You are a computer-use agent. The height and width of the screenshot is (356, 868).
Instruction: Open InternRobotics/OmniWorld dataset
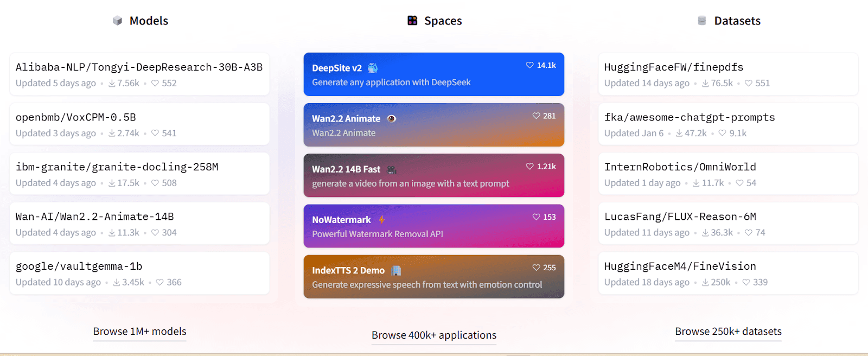[680, 167]
